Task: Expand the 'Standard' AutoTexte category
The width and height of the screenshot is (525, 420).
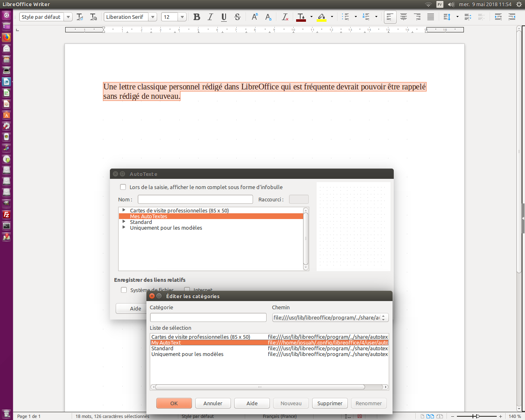Action: coord(124,221)
